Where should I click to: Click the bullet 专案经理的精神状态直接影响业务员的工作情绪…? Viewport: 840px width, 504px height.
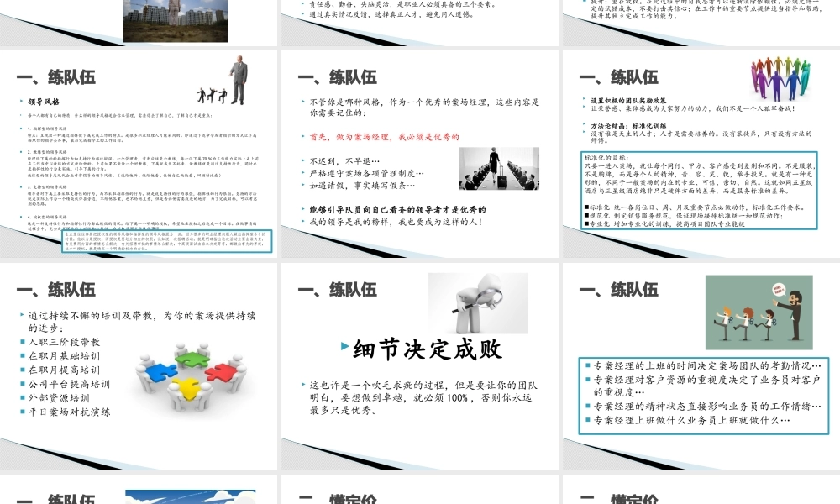tap(706, 406)
